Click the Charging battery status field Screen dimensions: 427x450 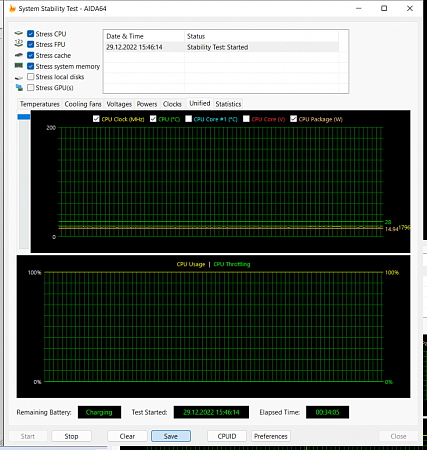pos(99,412)
